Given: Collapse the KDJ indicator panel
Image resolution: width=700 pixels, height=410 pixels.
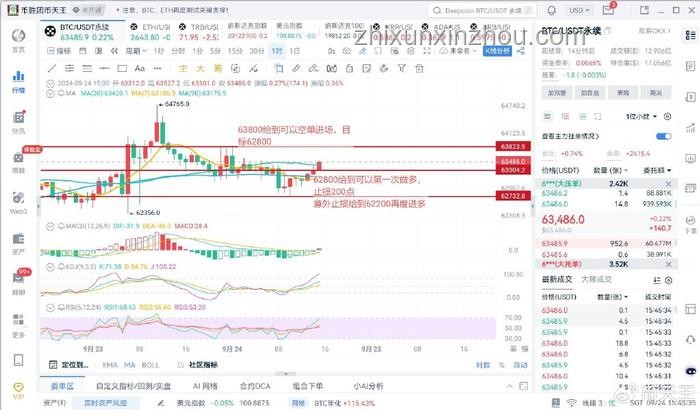Looking at the screenshot, I should tap(50, 267).
